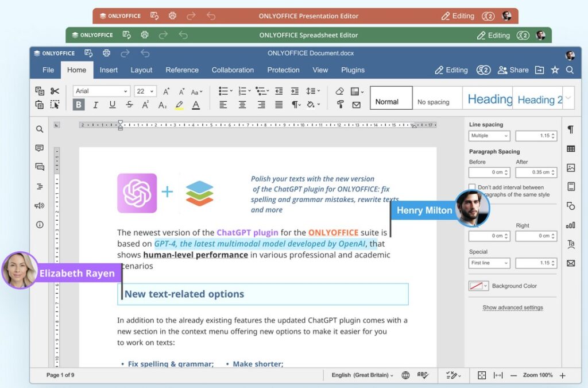Screen dimensions: 588x388
Task: Align text right
Action: (x=261, y=105)
